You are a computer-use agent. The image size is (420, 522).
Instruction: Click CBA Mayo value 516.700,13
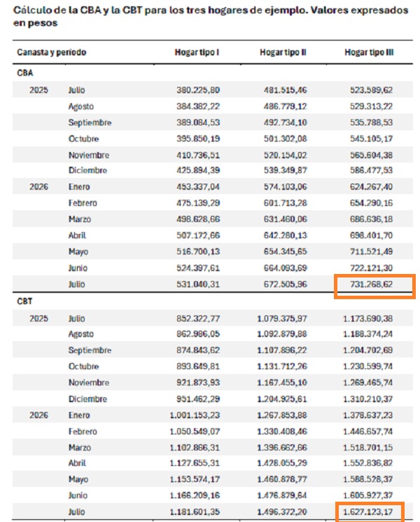tap(198, 252)
